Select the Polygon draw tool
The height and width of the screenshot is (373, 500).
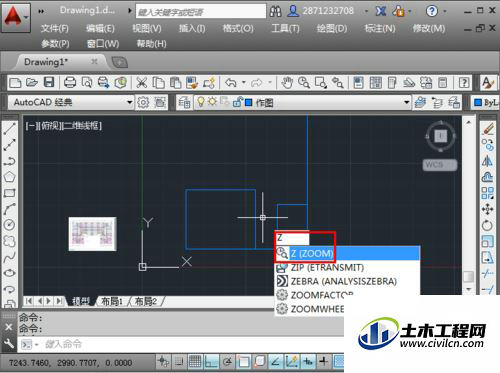(x=9, y=177)
